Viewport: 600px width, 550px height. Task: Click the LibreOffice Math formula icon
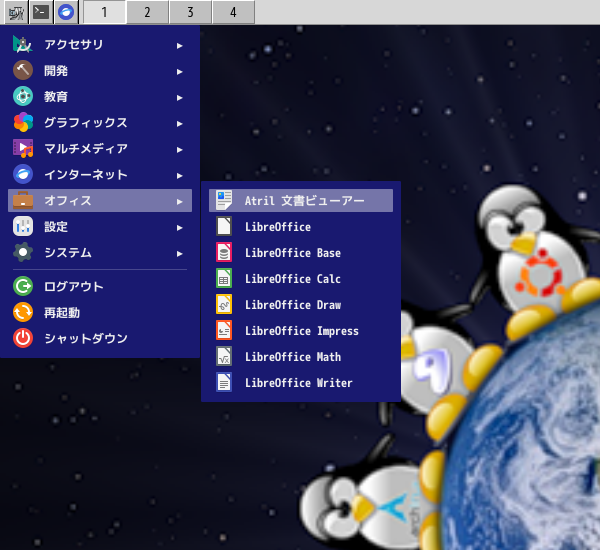(223, 357)
